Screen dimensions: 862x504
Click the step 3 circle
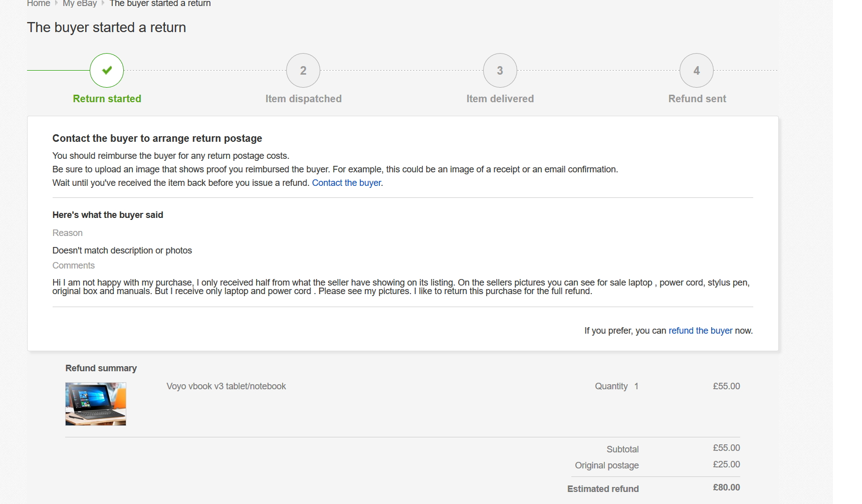point(500,70)
